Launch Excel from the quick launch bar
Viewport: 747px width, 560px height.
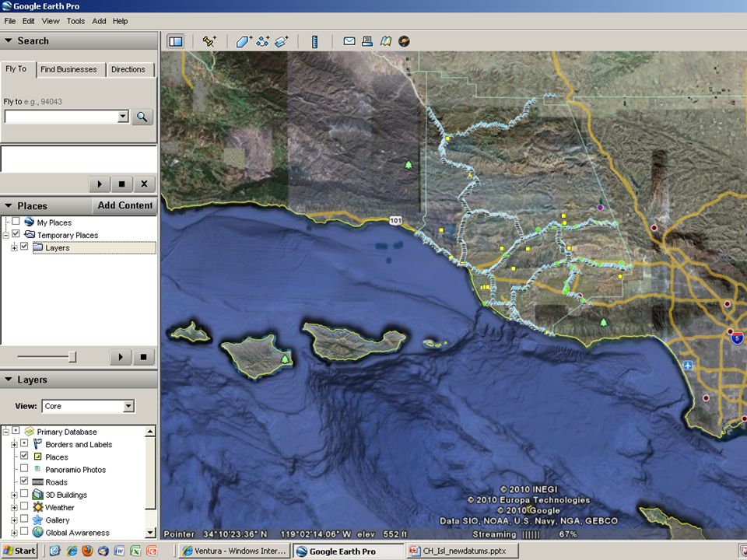click(135, 551)
